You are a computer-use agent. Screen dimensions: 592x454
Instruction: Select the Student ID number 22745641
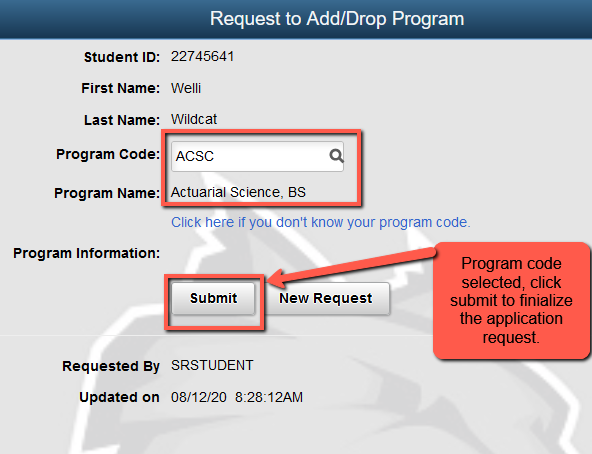(x=202, y=57)
